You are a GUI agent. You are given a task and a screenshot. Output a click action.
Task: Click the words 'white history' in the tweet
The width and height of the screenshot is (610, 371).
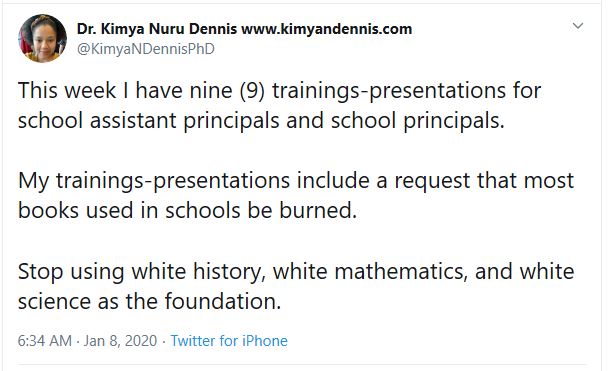[198, 272]
